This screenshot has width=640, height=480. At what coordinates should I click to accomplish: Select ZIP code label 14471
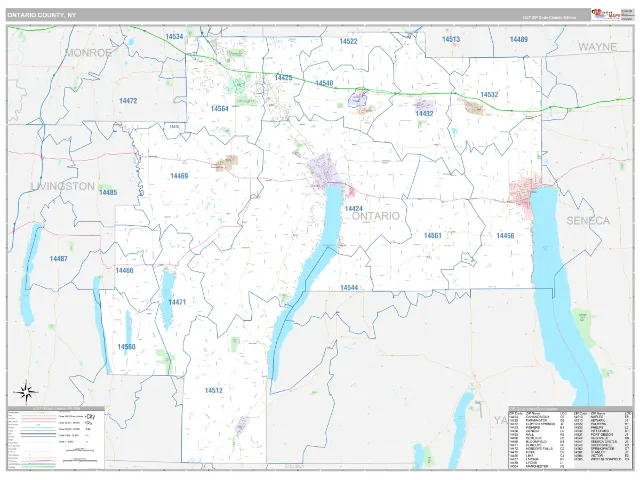[x=177, y=302]
